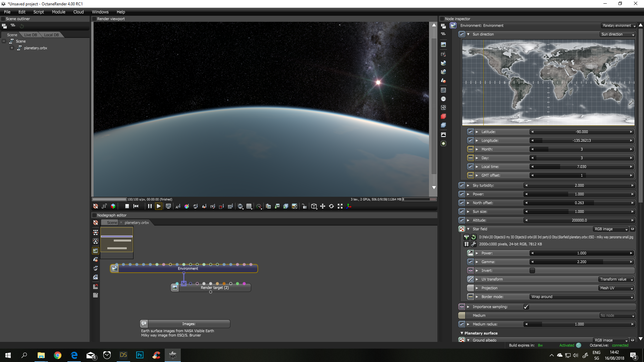644x362 pixels.
Task: Open Border mode Wrap around dropdown
Action: [582, 297]
